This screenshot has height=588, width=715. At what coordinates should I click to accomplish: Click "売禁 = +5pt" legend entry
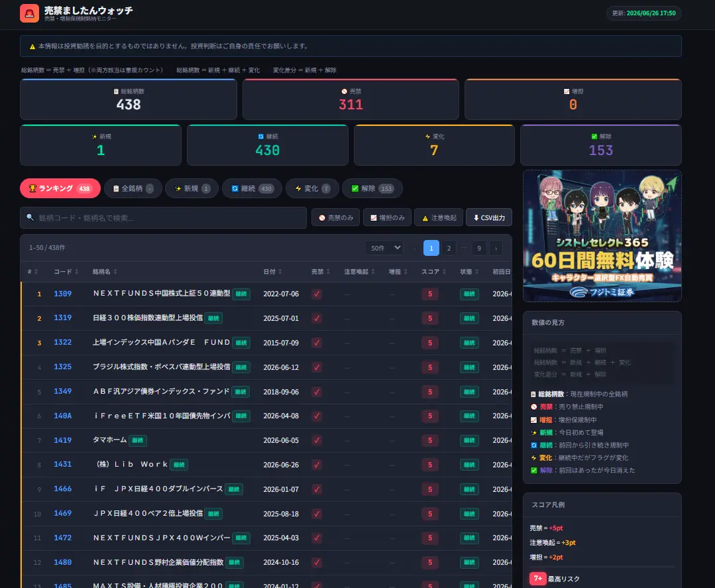click(x=546, y=528)
